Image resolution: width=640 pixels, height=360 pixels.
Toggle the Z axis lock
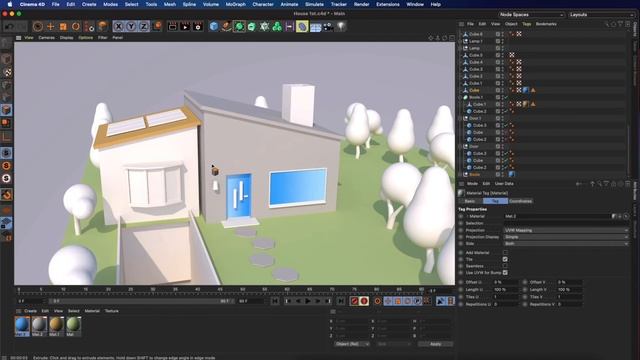click(x=144, y=27)
